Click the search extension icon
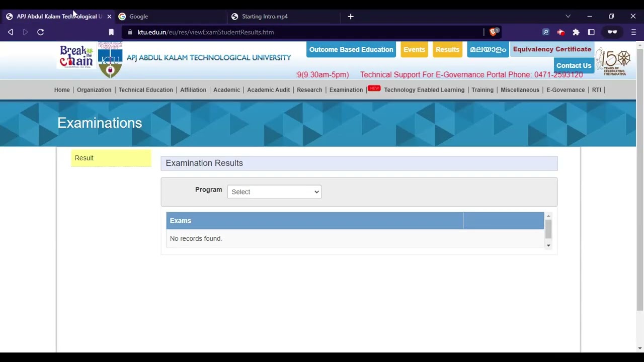The width and height of the screenshot is (644, 362). click(546, 32)
